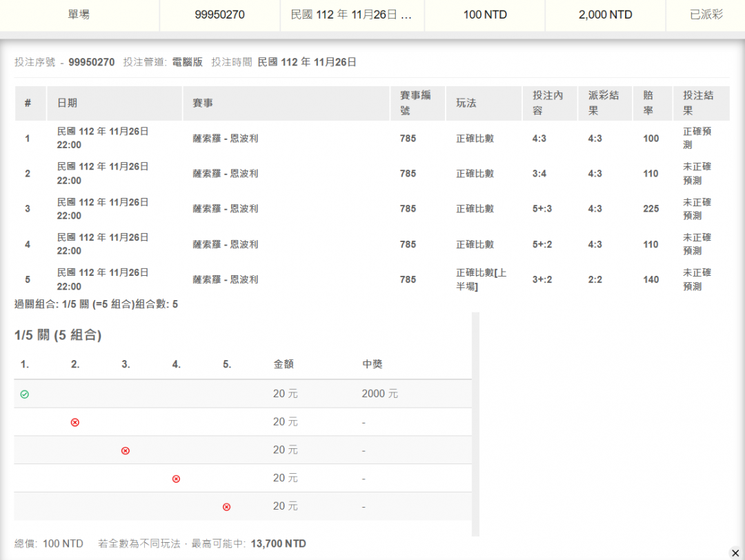Click the 賽事 column header
This screenshot has height=560, width=745.
(x=286, y=103)
